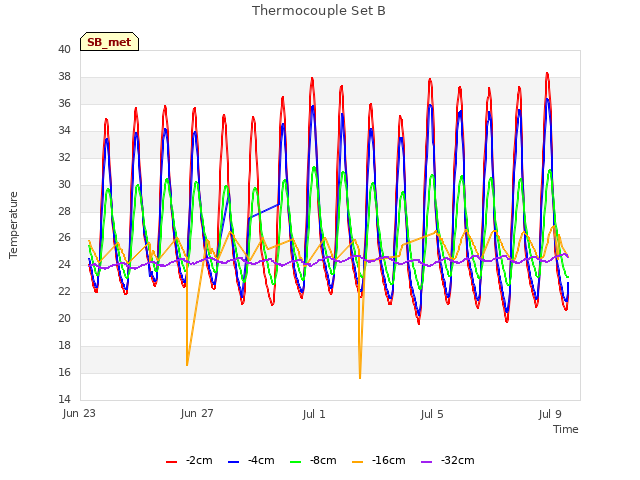640x480 pixels.
Task: Click the Jul 5 x-axis tick label
Action: [x=432, y=414]
